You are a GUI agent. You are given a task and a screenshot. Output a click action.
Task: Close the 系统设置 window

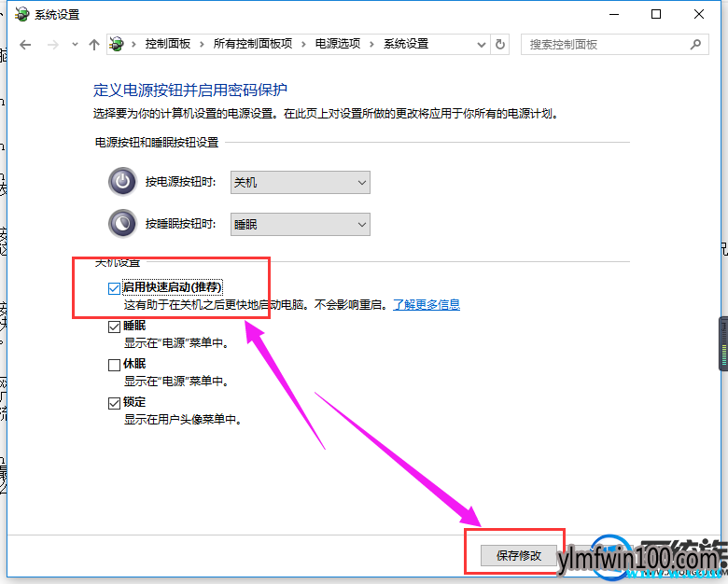(699, 14)
